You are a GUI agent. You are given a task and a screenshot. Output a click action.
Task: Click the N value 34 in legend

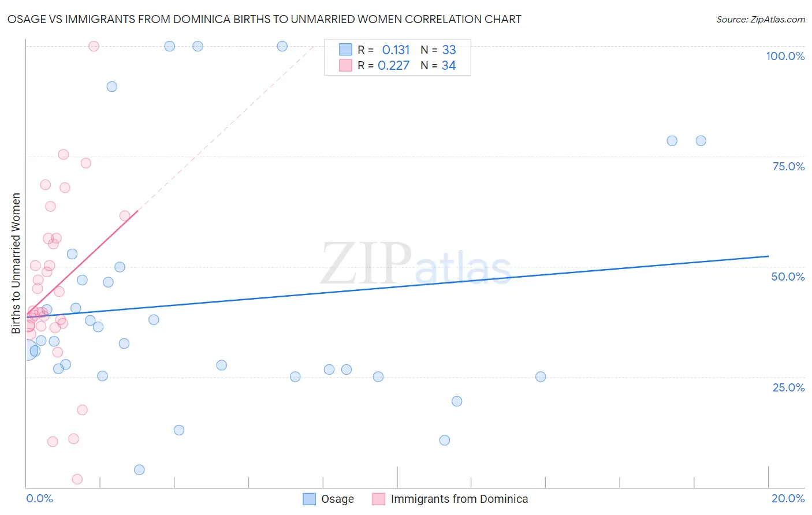pos(449,65)
